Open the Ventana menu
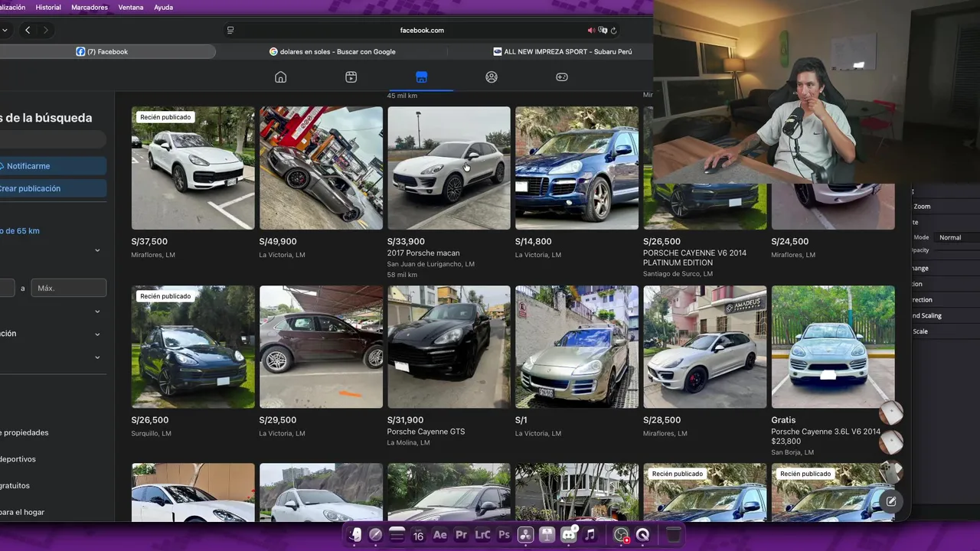This screenshot has width=980, height=551. tap(131, 7)
